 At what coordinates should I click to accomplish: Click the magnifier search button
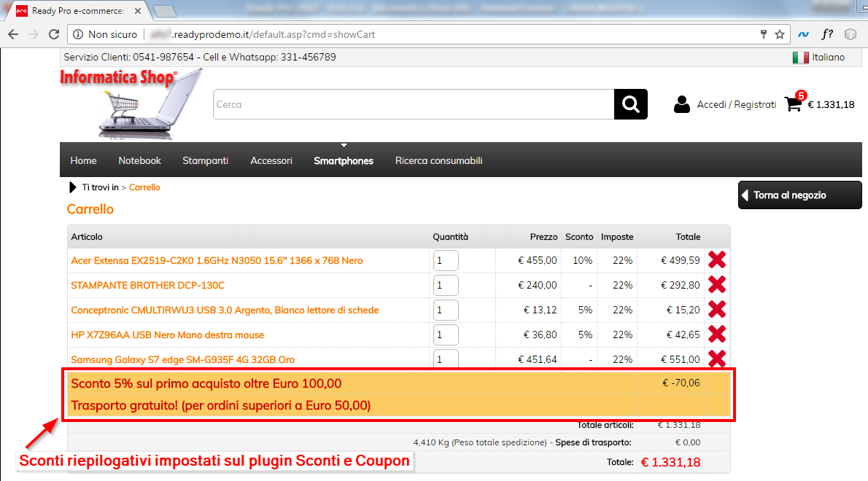[x=630, y=104]
